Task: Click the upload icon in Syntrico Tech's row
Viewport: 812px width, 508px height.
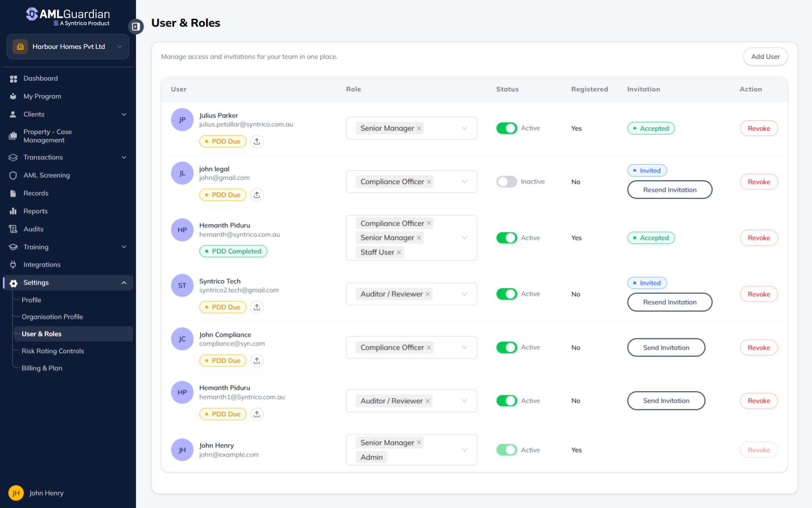Action: click(x=257, y=307)
